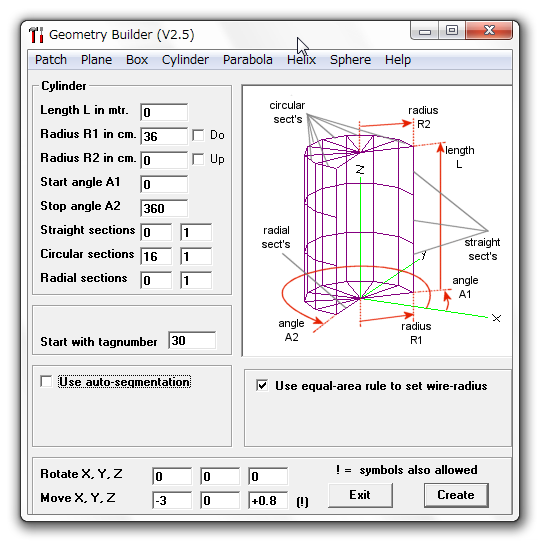This screenshot has width=540, height=542.
Task: Open the Cylinder menu
Action: 185,60
